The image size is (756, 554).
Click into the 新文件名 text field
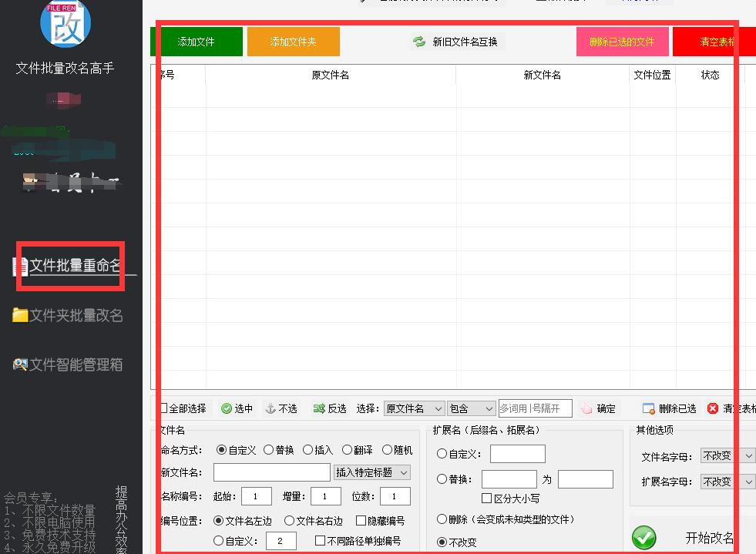pos(271,472)
